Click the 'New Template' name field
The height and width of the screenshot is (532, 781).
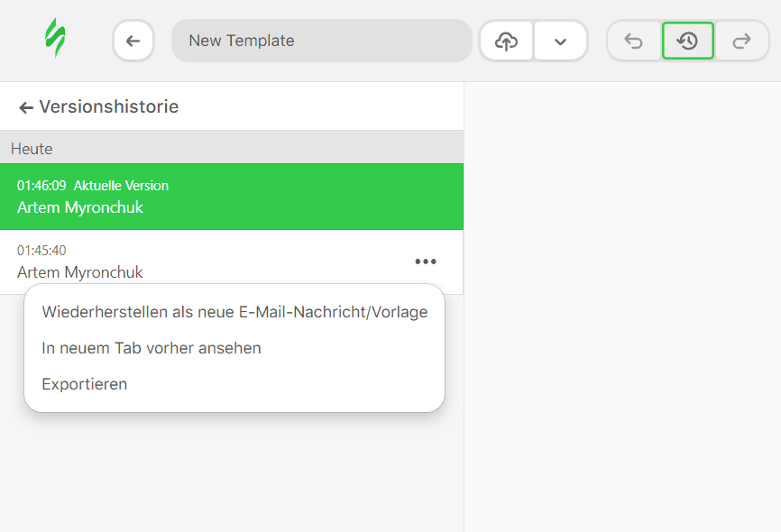click(321, 41)
